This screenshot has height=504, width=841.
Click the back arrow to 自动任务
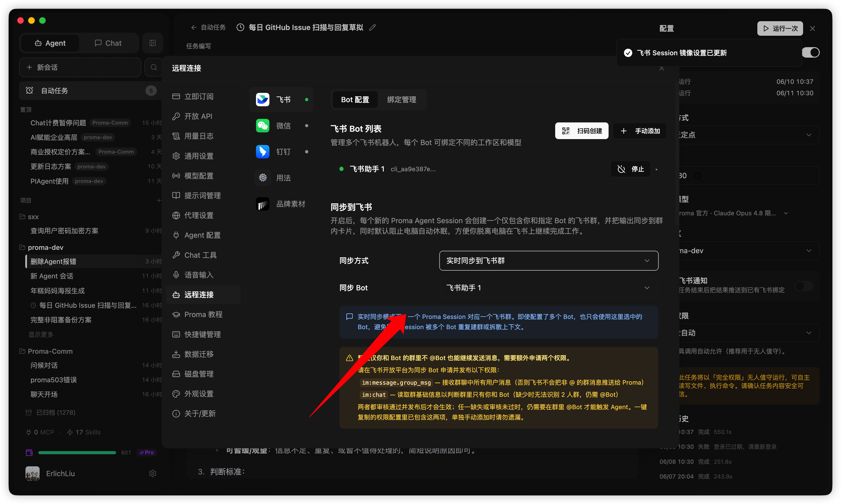coord(194,27)
